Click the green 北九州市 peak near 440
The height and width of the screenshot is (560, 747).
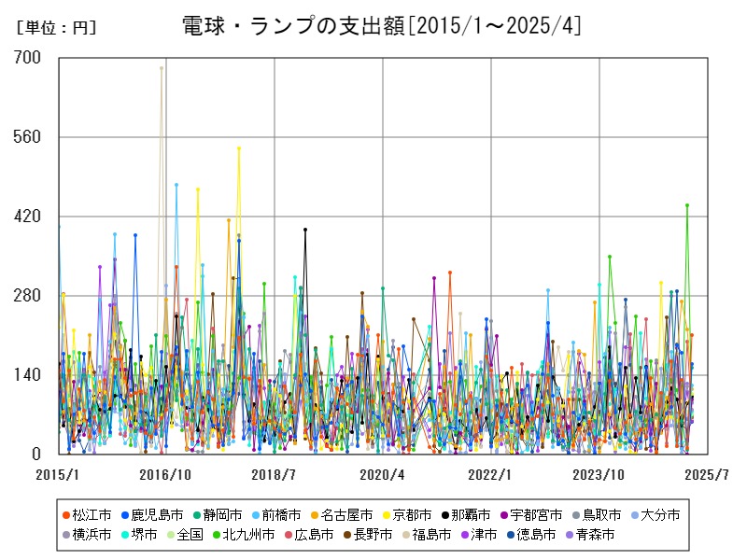click(x=687, y=205)
